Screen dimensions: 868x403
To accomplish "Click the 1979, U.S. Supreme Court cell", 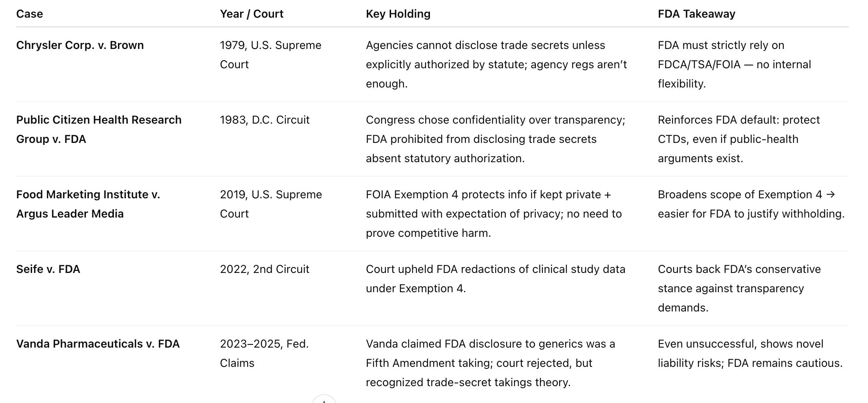I will click(x=270, y=55).
